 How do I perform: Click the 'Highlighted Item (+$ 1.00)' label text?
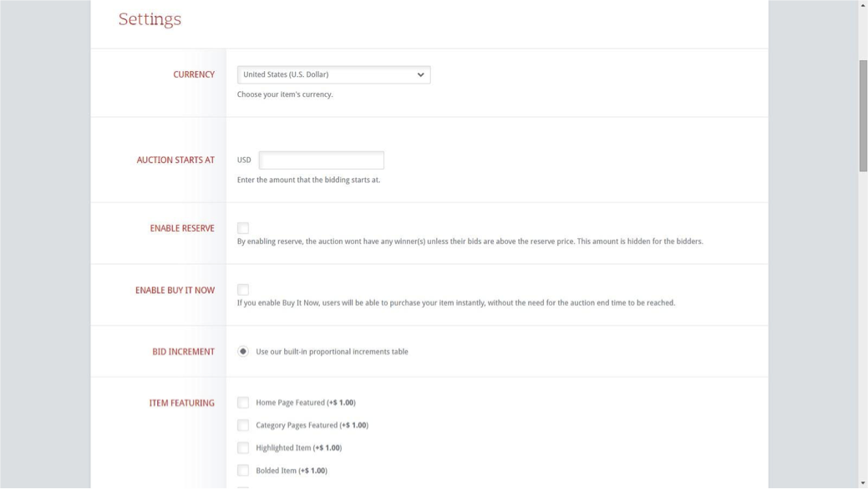298,448
